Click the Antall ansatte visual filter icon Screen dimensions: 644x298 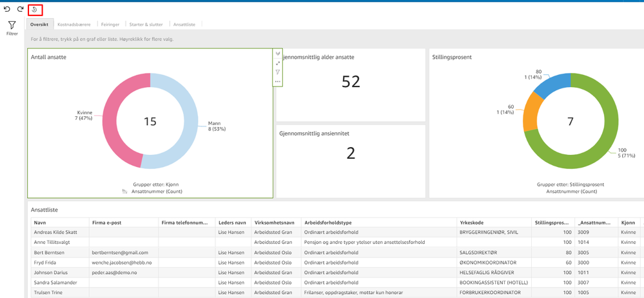point(278,72)
